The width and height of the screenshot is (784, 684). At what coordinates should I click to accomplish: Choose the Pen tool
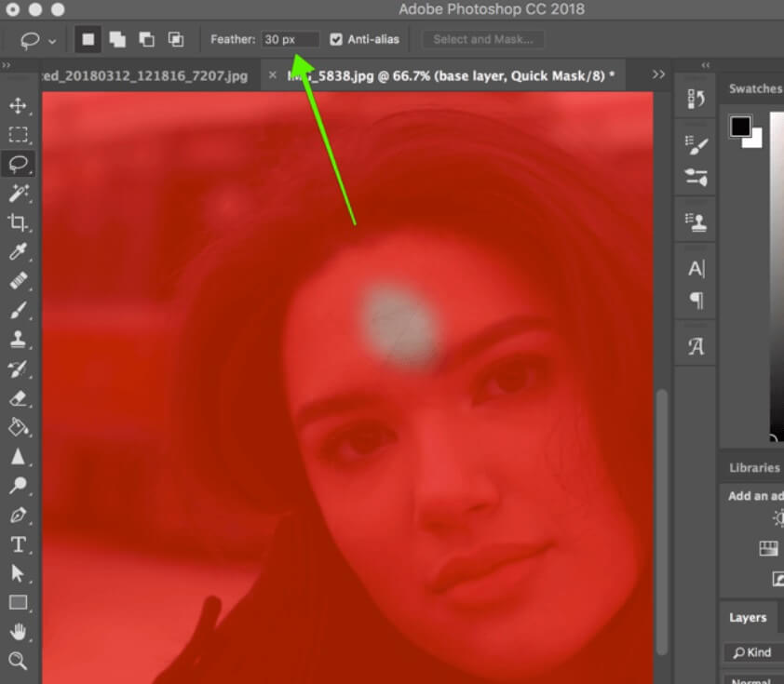[x=18, y=515]
